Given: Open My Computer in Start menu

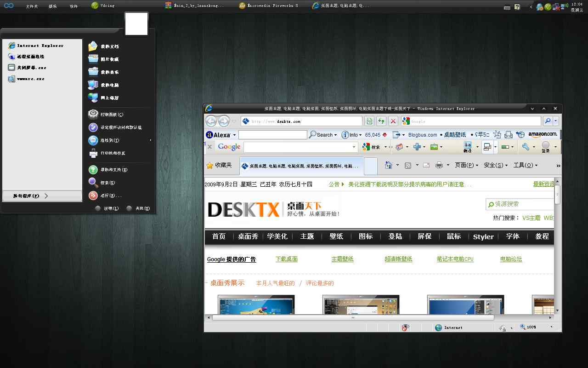Looking at the screenshot, I should click(x=104, y=85).
